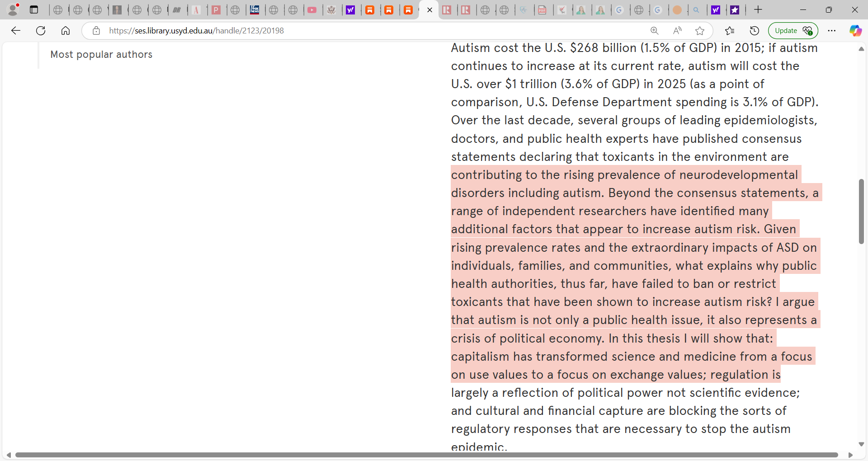Reload the current page

pyautogui.click(x=41, y=31)
